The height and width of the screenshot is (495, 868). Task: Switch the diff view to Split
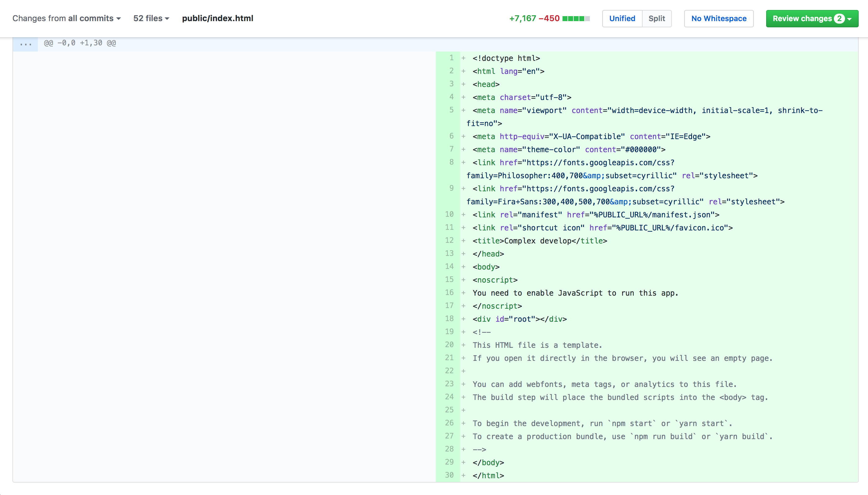click(656, 18)
